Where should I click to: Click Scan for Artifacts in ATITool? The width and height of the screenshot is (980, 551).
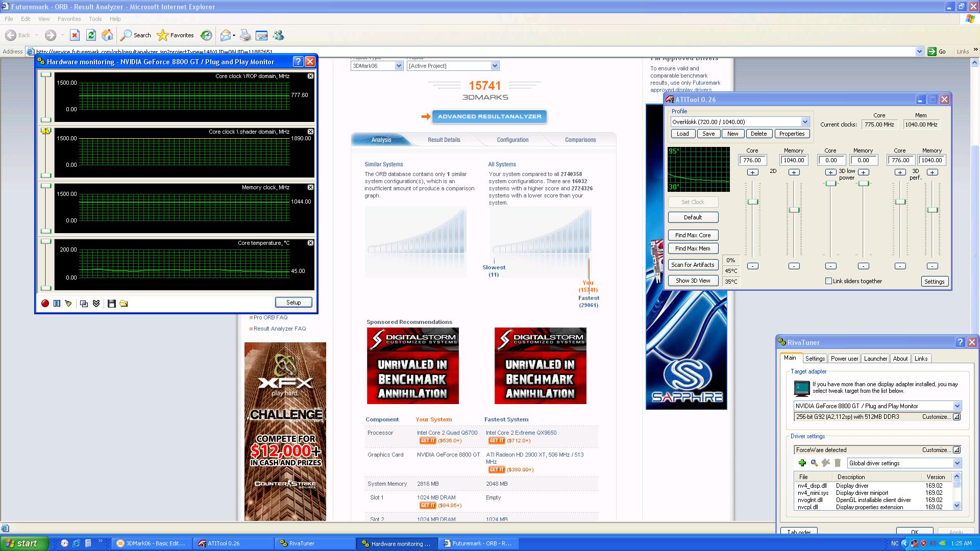[x=693, y=265]
